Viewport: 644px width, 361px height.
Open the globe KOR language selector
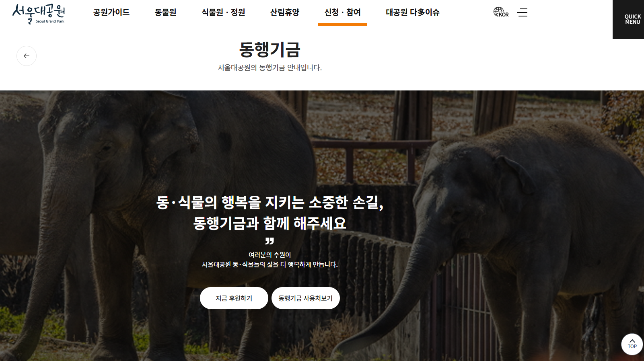click(x=501, y=12)
